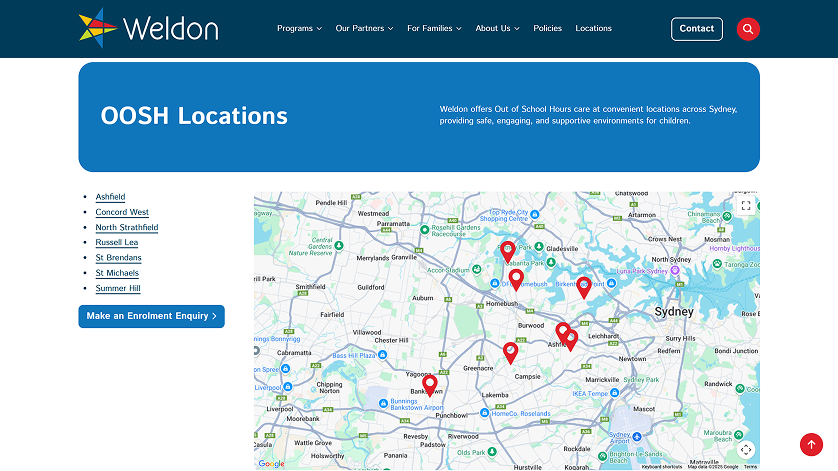Viewport: 838px width, 471px height.
Task: Select the red map pin near Bankstown
Action: point(430,385)
